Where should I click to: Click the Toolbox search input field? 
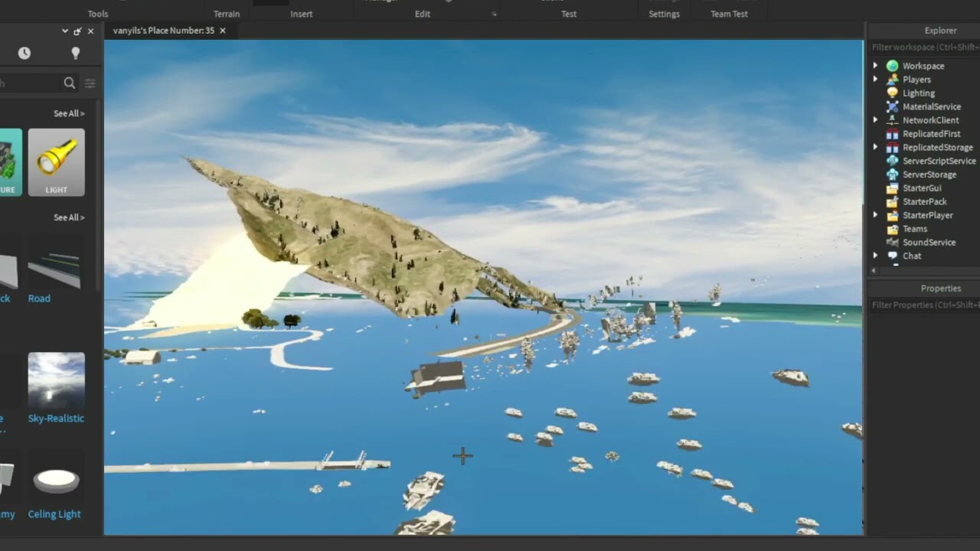pyautogui.click(x=29, y=83)
